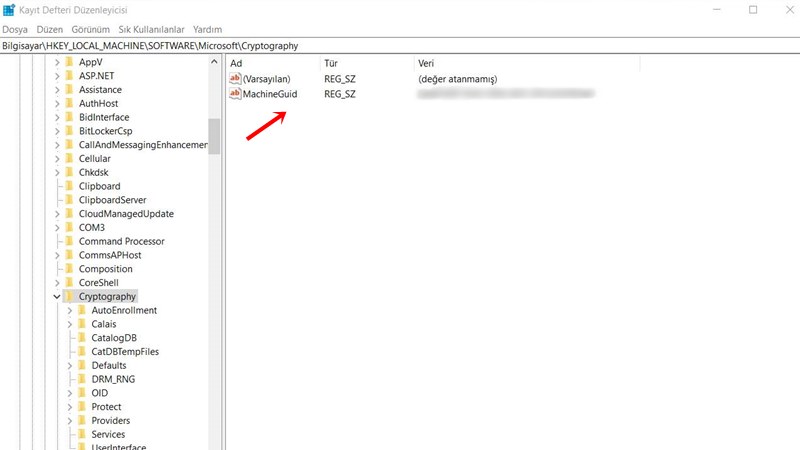Click the ClipboardServer folder icon

(x=70, y=199)
